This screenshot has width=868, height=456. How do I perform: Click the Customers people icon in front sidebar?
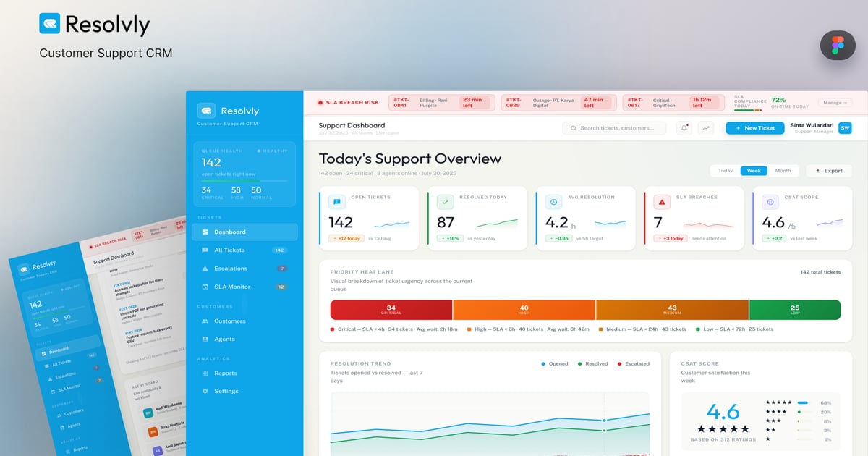(205, 321)
